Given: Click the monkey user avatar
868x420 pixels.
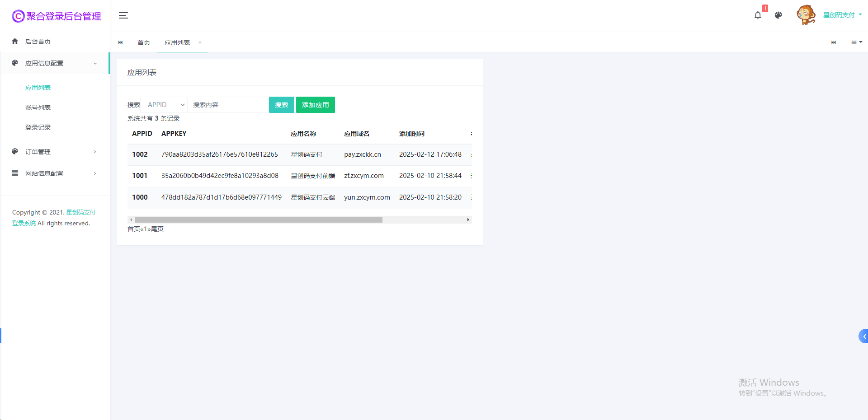Looking at the screenshot, I should (806, 15).
